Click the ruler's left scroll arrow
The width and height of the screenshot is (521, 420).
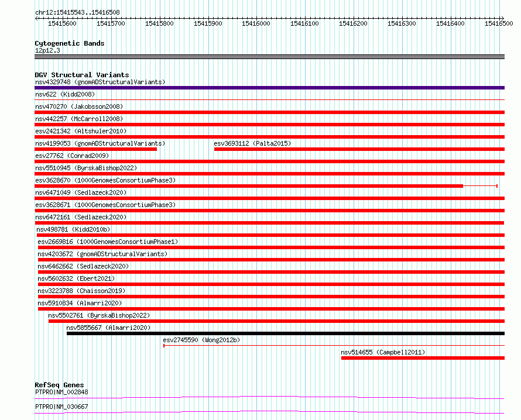click(36, 18)
